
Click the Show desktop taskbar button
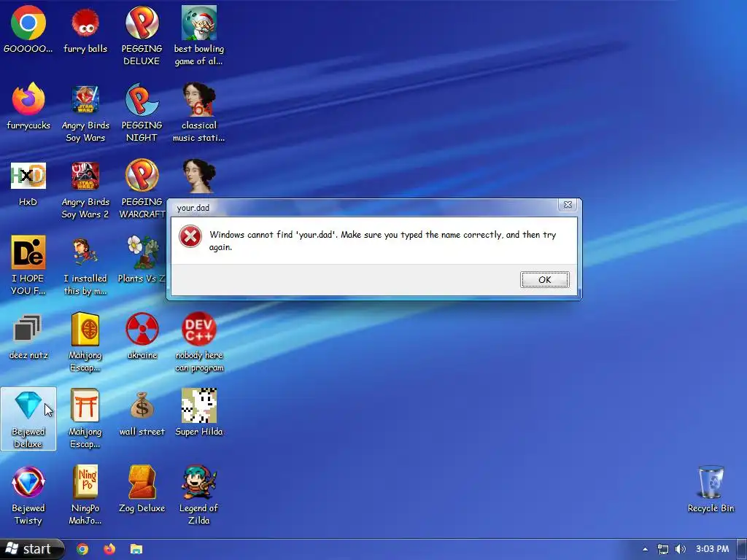pos(742,549)
